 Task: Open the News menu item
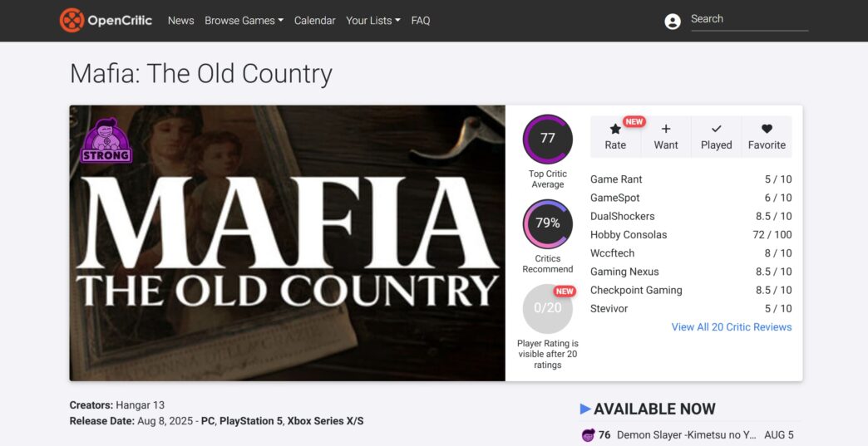180,21
